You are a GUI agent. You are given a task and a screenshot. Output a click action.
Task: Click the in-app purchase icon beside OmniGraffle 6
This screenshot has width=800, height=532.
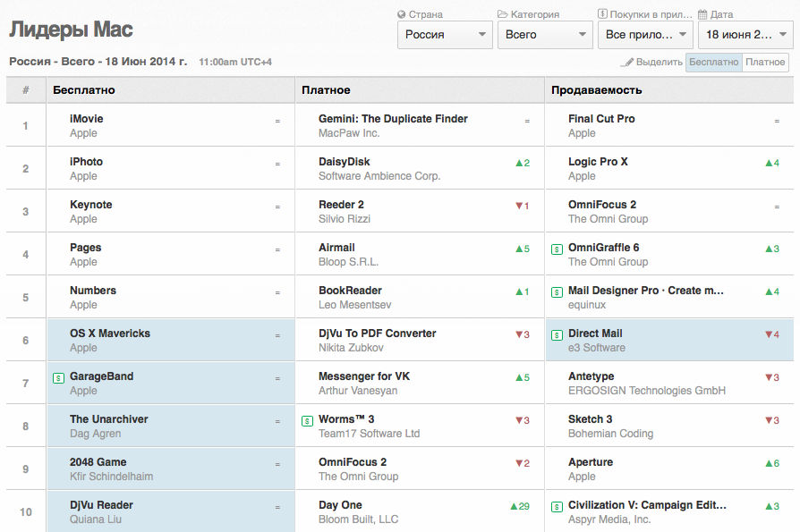click(557, 249)
